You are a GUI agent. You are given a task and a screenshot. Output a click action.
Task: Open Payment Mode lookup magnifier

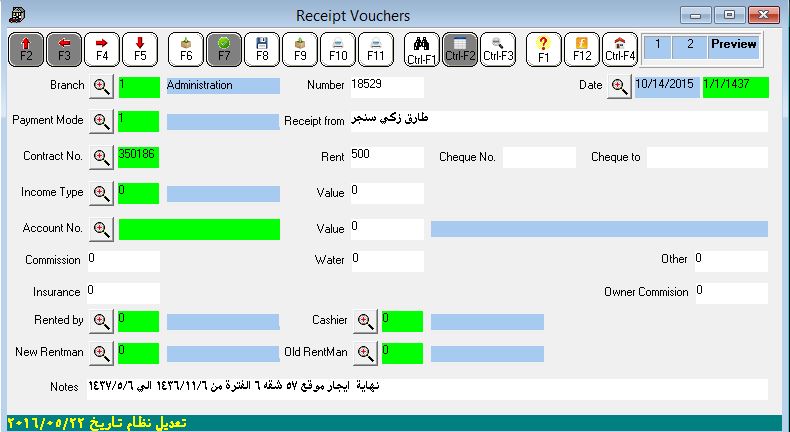(101, 121)
